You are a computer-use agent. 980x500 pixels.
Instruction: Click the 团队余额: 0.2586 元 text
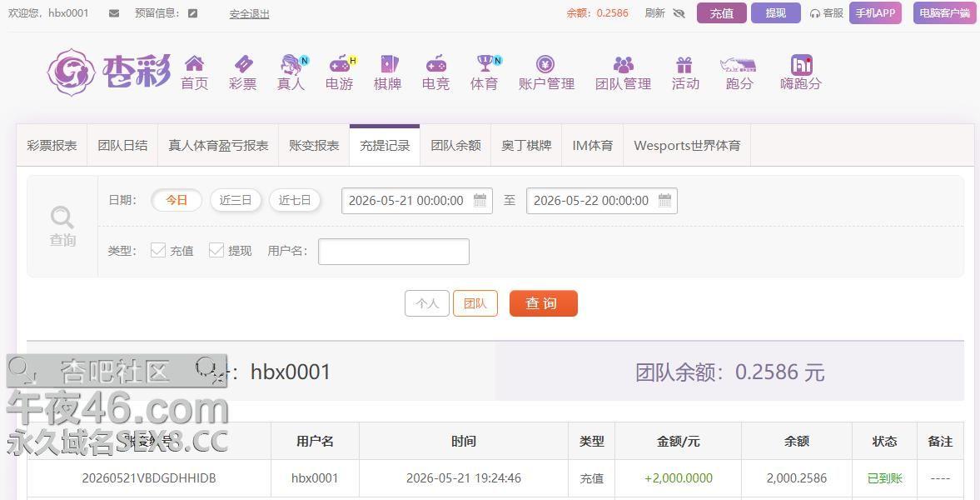coord(730,372)
